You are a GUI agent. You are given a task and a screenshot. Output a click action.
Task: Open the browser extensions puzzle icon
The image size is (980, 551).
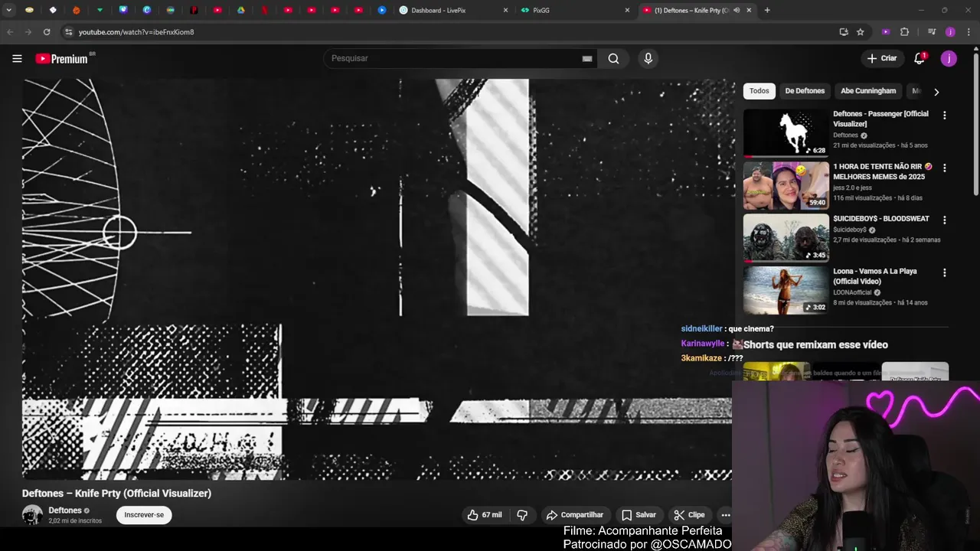[904, 32]
